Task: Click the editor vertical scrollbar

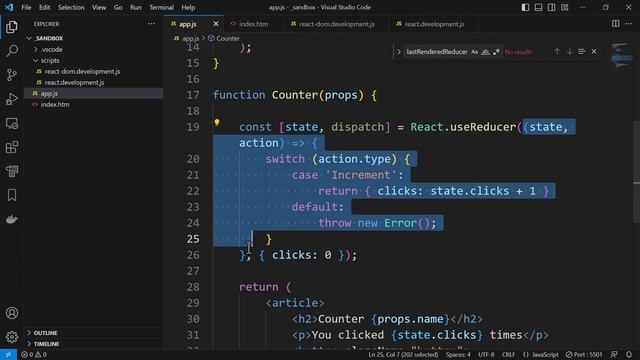Action: [636, 171]
